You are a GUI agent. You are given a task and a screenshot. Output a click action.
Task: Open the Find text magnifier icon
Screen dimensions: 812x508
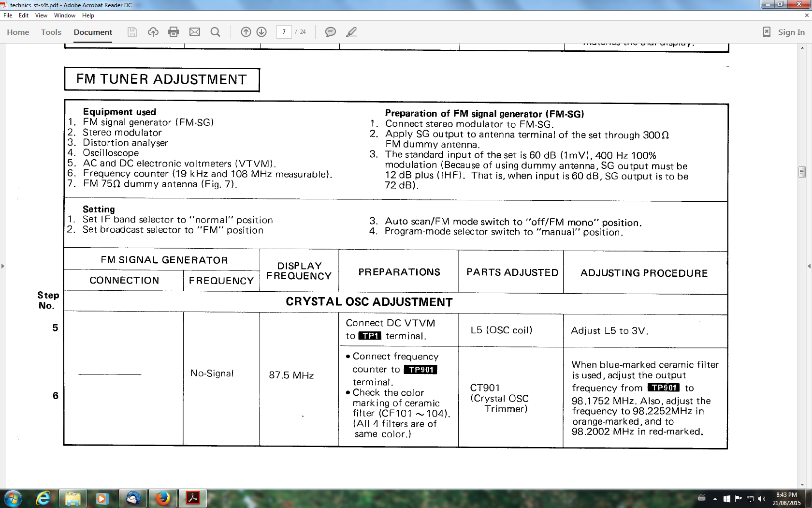point(216,32)
